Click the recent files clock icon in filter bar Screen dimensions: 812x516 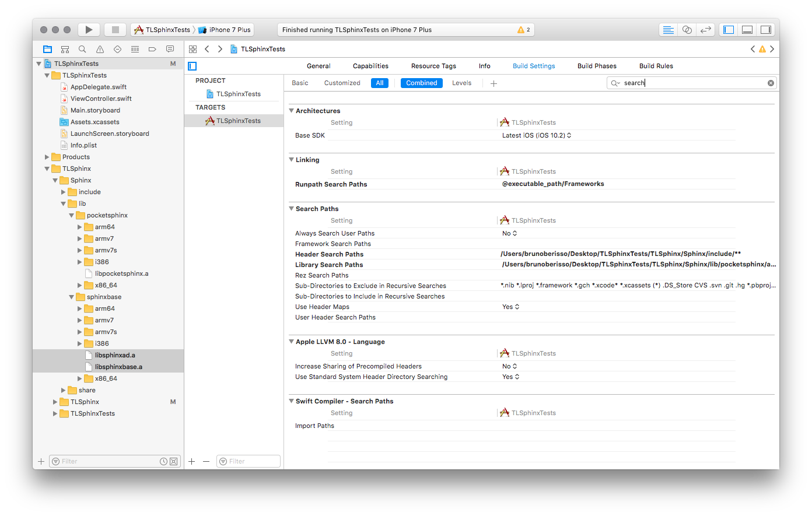click(163, 461)
